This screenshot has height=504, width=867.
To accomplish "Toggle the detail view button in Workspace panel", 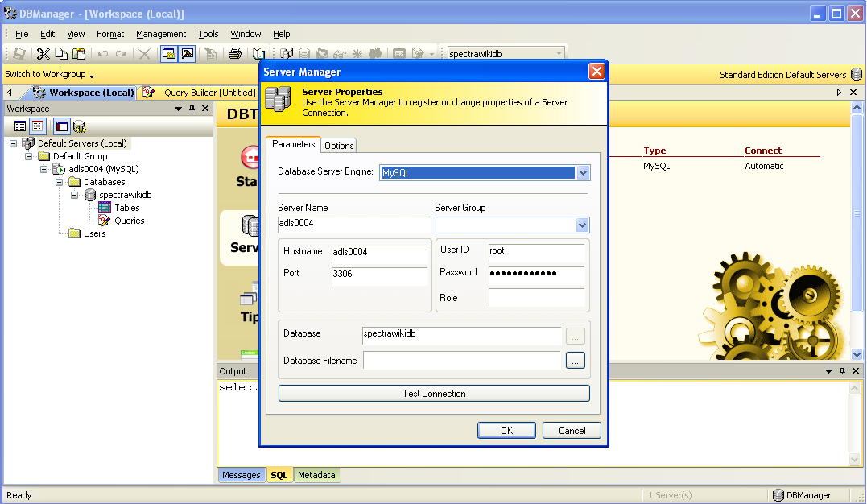I will point(38,126).
